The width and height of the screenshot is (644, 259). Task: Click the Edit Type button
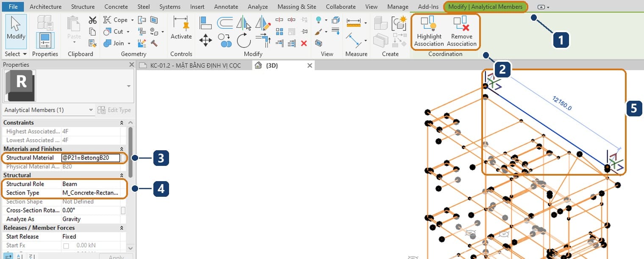114,110
